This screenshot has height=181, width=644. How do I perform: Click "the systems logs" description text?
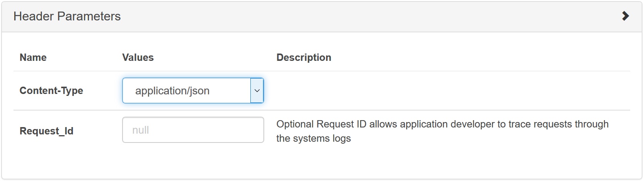click(x=314, y=138)
